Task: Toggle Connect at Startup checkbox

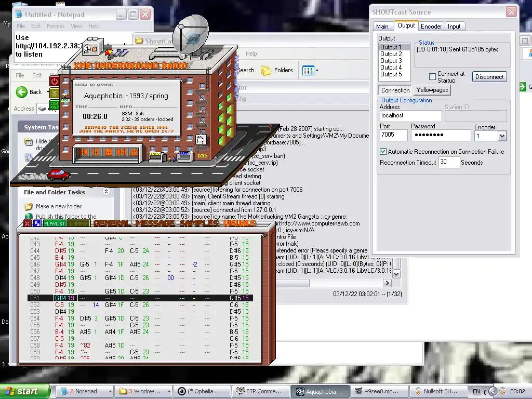Action: [432, 77]
